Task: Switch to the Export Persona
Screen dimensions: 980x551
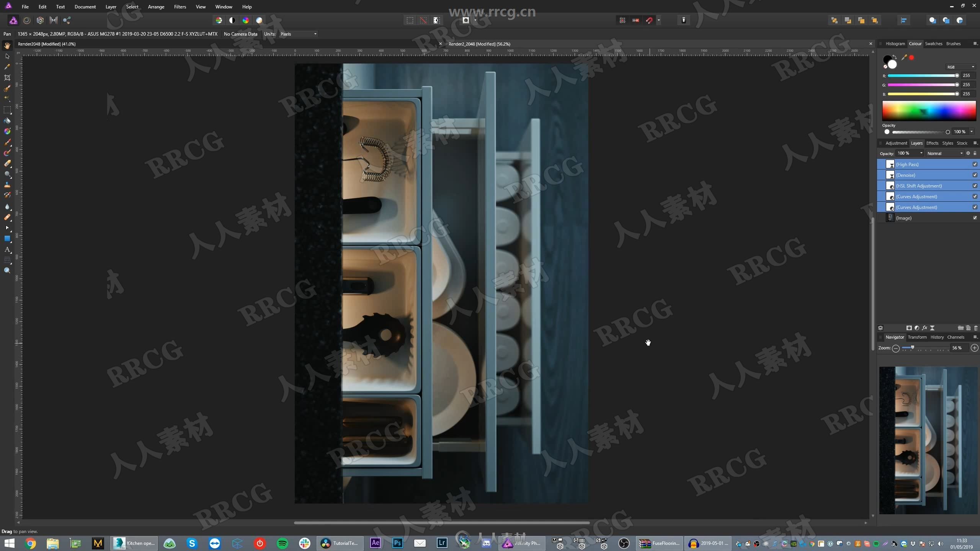Action: [67, 20]
